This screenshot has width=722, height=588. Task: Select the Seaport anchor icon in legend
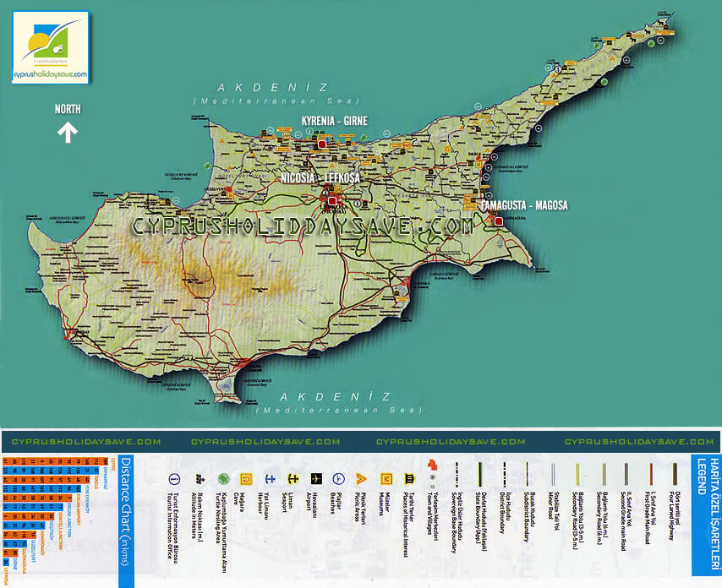click(293, 478)
